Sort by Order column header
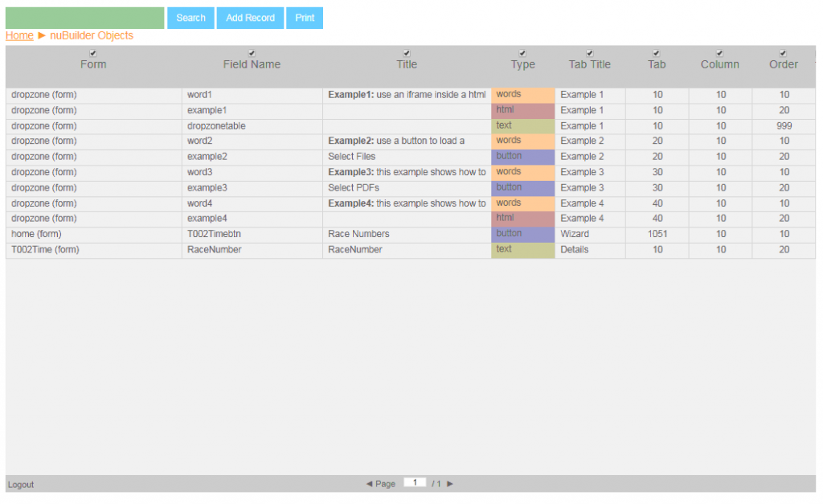823x504 pixels. point(783,64)
